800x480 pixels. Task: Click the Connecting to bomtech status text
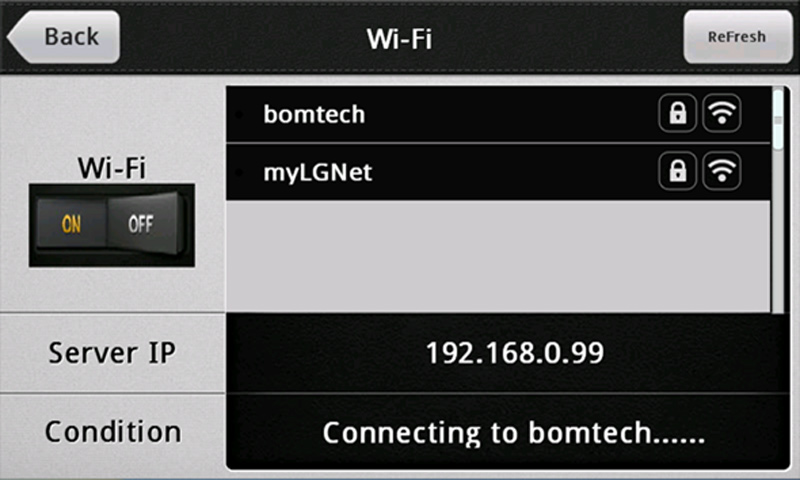(514, 433)
